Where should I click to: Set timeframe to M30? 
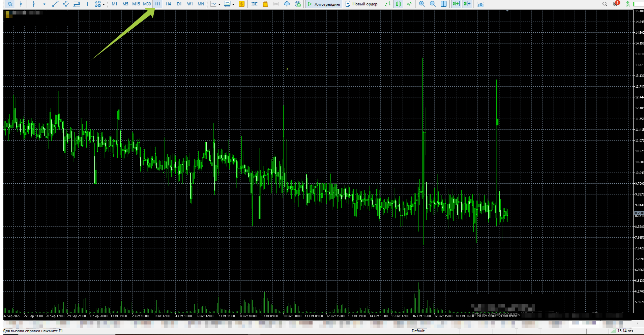click(147, 4)
